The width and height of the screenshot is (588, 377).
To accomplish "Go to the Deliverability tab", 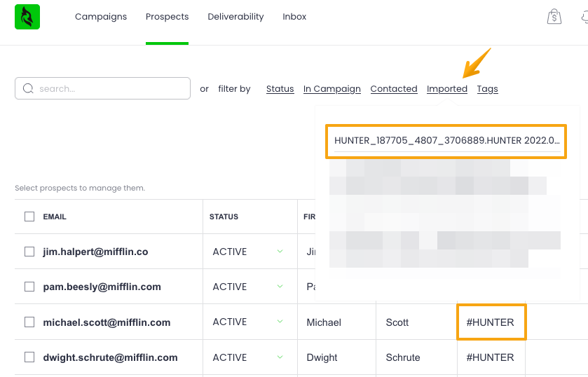I will click(235, 17).
